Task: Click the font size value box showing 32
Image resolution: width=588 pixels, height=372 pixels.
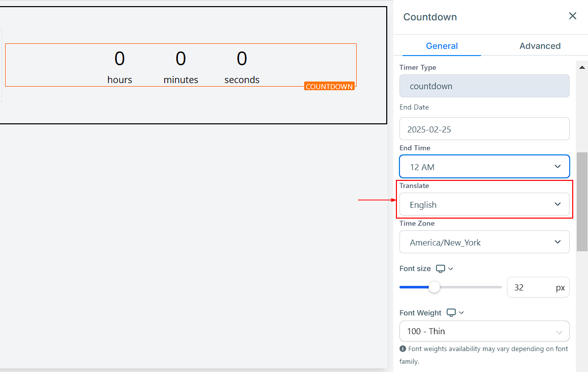Action: coord(530,287)
